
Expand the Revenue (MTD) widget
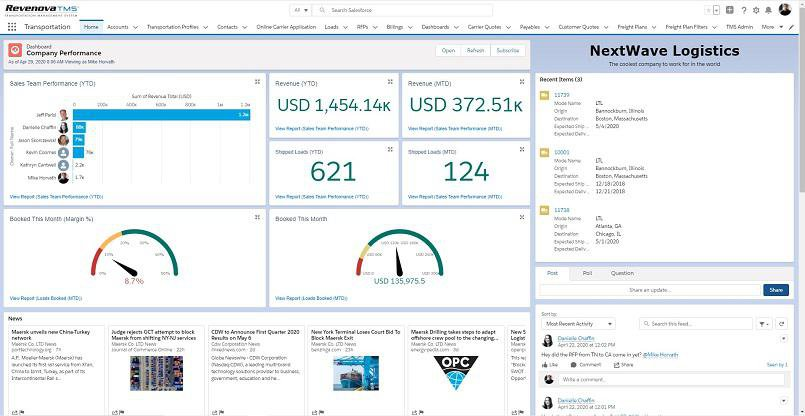(x=522, y=82)
